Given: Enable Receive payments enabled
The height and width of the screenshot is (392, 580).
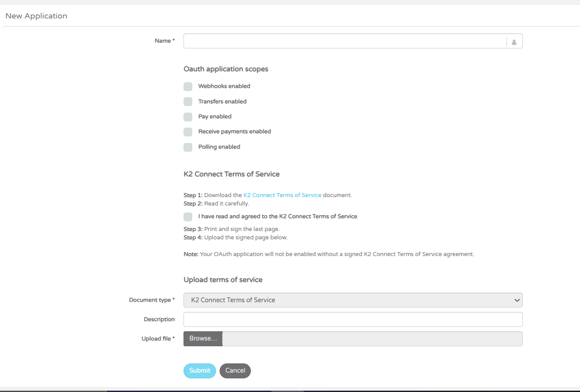Looking at the screenshot, I should coord(188,132).
